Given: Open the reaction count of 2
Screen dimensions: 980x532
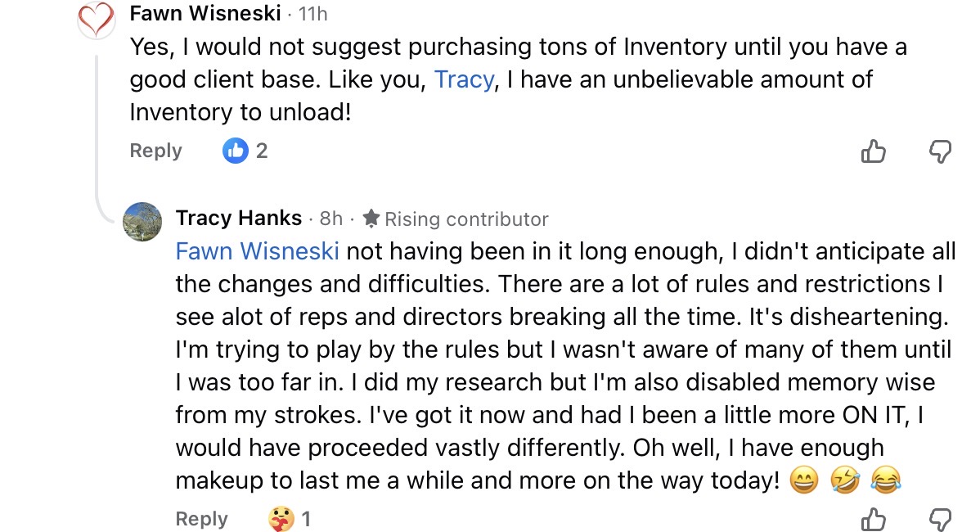Looking at the screenshot, I should pyautogui.click(x=262, y=151).
